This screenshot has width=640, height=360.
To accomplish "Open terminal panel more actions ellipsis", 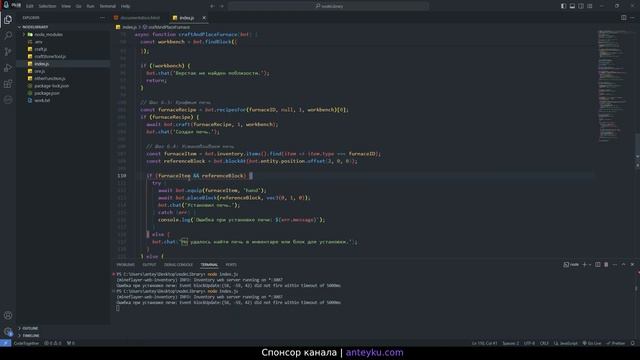I will pyautogui.click(x=615, y=264).
